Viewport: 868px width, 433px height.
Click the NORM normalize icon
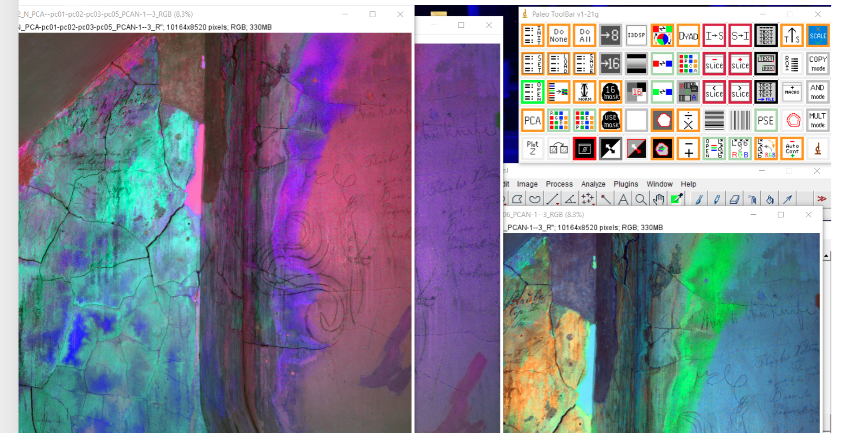tap(584, 92)
